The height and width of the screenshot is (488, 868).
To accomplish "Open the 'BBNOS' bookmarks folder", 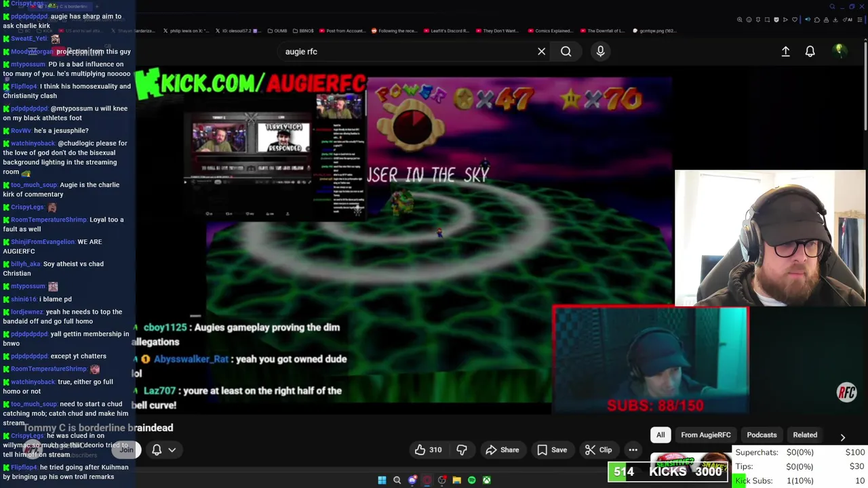I will (303, 30).
